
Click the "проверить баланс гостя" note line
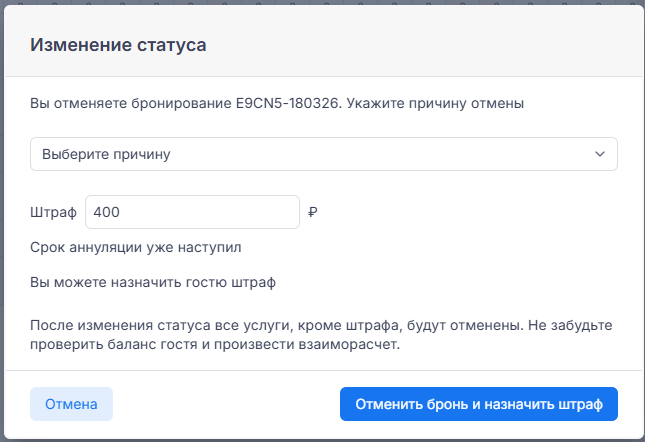pyautogui.click(x=108, y=346)
